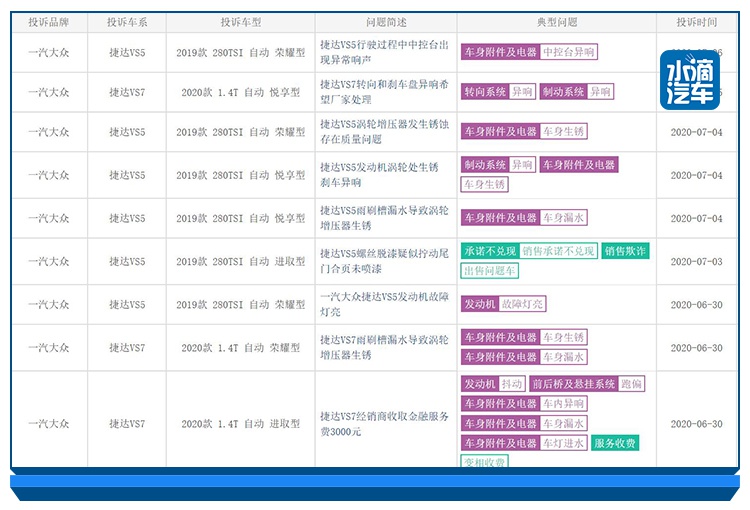The width and height of the screenshot is (750, 510).
Task: Click date 2020-07-04 in the 涡轮增压器发生锈蚀 row
Action: click(x=696, y=132)
